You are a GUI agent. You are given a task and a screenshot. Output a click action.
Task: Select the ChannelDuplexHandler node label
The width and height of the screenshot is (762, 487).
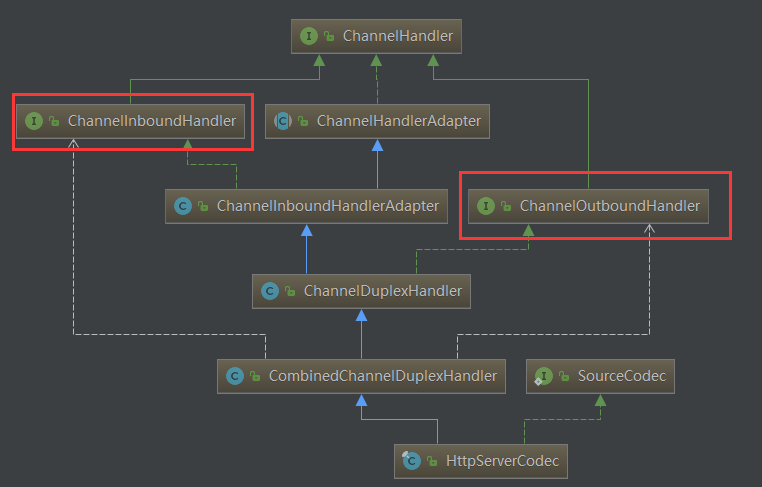382,291
